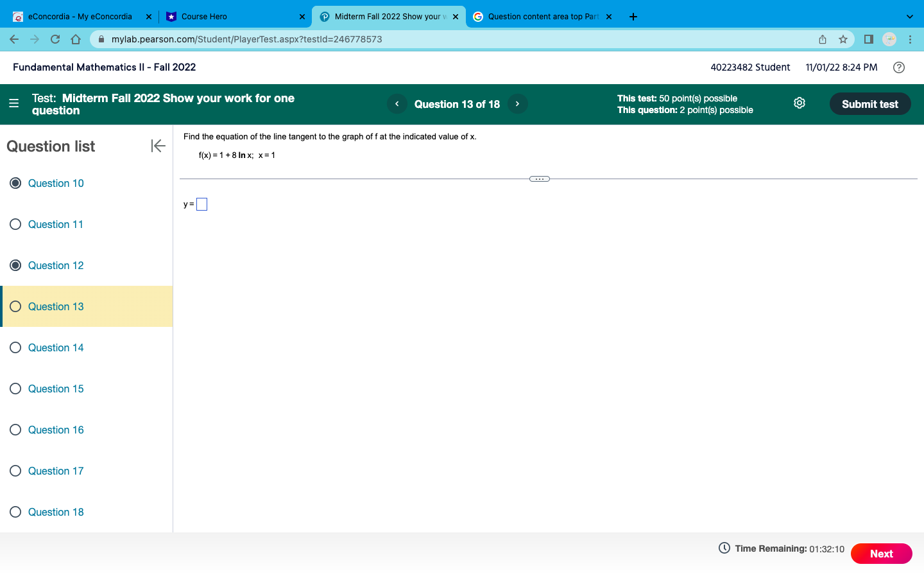This screenshot has height=578, width=924.
Task: Open Question 10 link
Action: 56,183
